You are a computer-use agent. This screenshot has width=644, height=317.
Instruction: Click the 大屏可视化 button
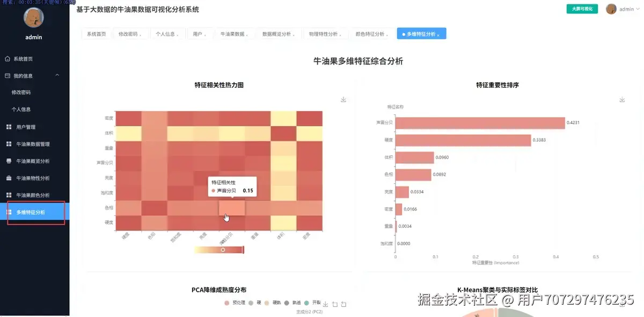[x=582, y=9]
